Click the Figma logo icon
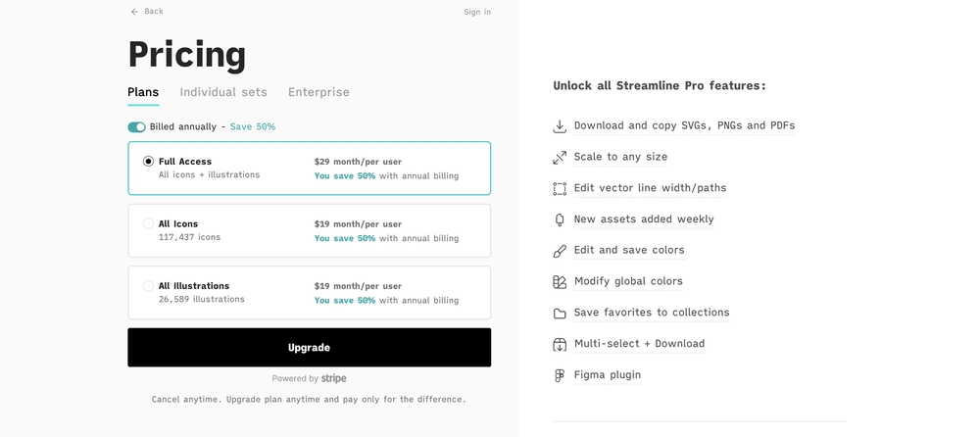 tap(560, 375)
